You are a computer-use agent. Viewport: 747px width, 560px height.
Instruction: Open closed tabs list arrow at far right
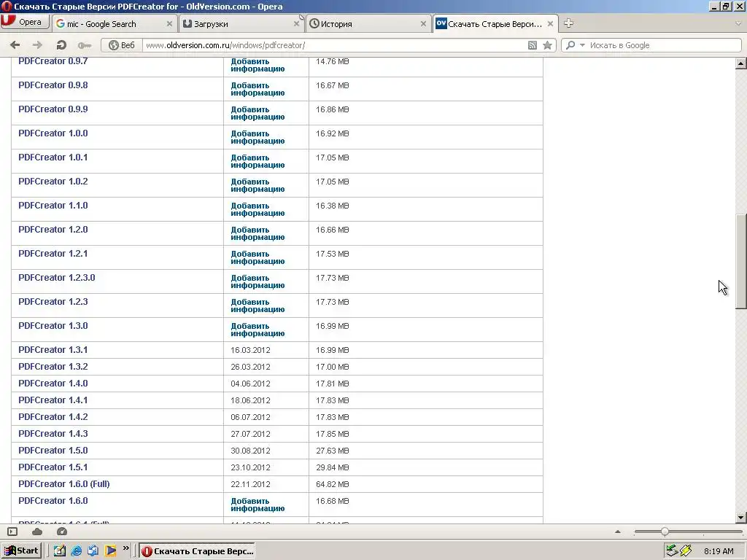(738, 23)
